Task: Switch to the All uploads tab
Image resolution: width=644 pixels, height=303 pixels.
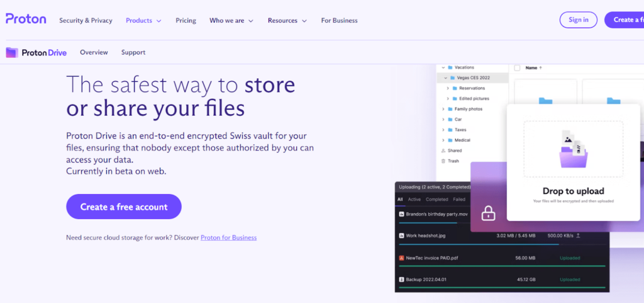Action: coord(400,200)
